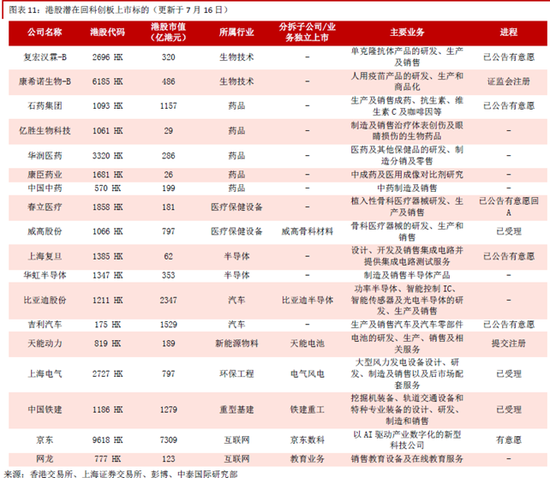The width and height of the screenshot is (550, 478).
Task: Click the 图表 11 chart title
Action: point(118,10)
